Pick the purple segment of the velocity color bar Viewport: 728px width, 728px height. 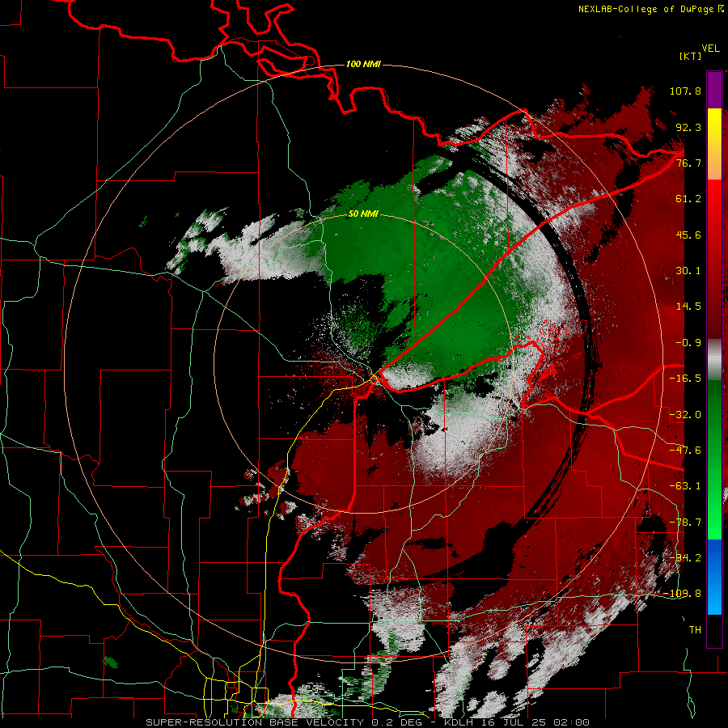(x=714, y=90)
